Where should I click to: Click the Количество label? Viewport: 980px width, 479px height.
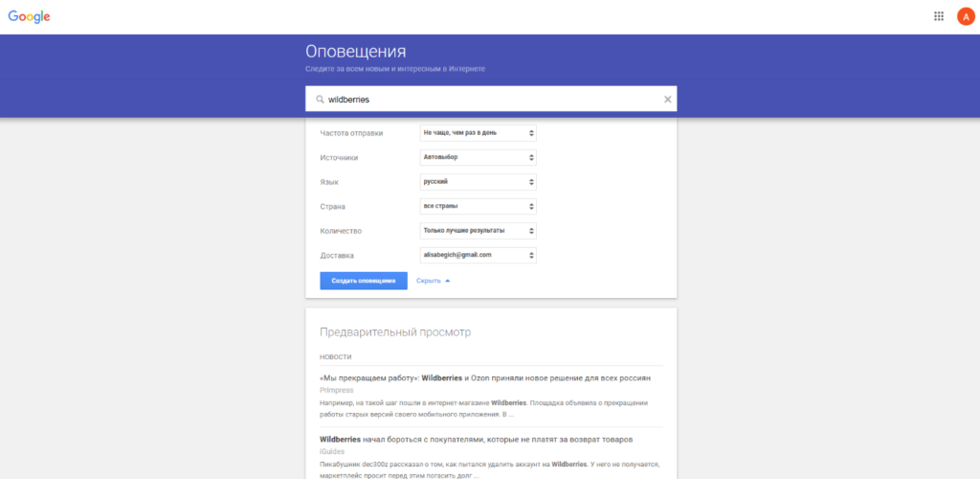coord(341,231)
